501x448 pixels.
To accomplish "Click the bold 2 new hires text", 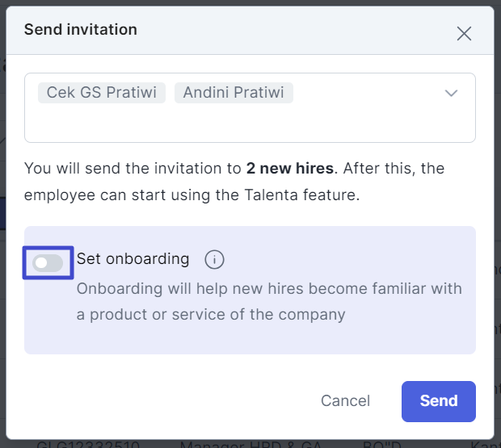I will click(290, 168).
